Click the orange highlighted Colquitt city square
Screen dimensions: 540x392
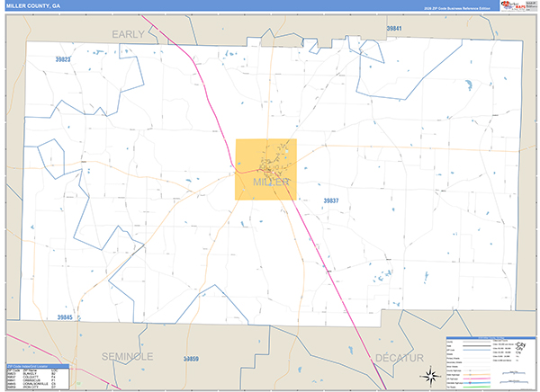[x=265, y=169]
